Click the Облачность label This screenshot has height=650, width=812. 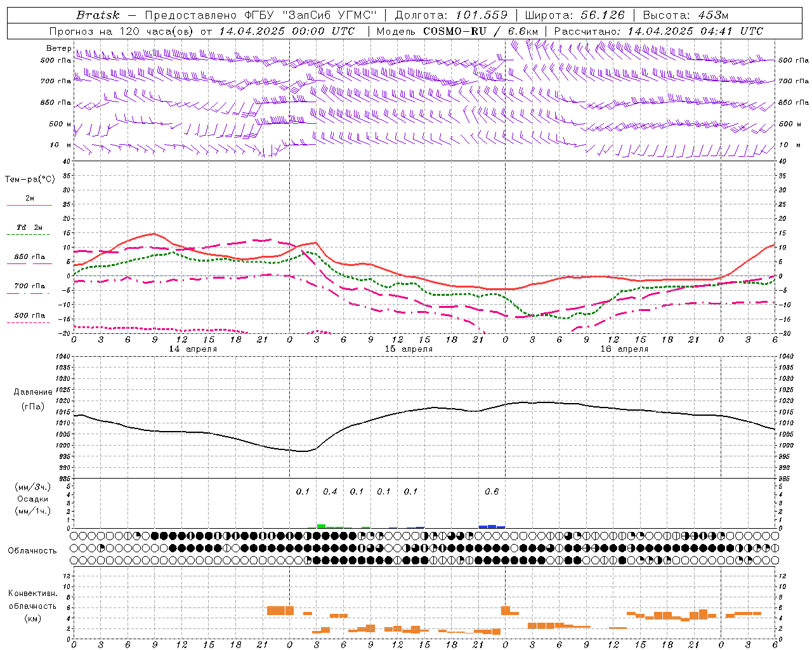tap(32, 550)
